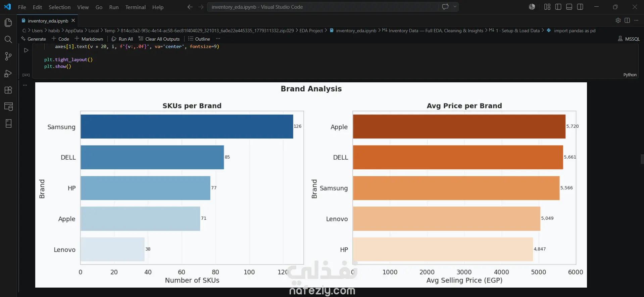Click the 'SKUs per Brand' subplot title
Image resolution: width=644 pixels, height=297 pixels.
point(192,106)
